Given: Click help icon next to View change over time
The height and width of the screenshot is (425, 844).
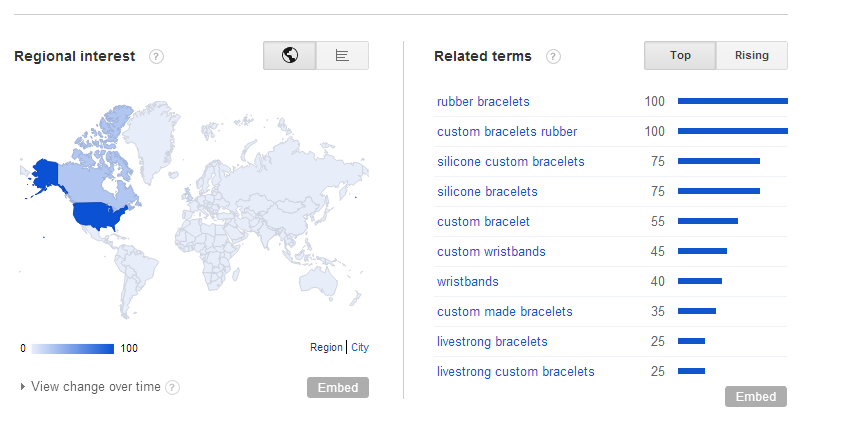Looking at the screenshot, I should (x=172, y=387).
